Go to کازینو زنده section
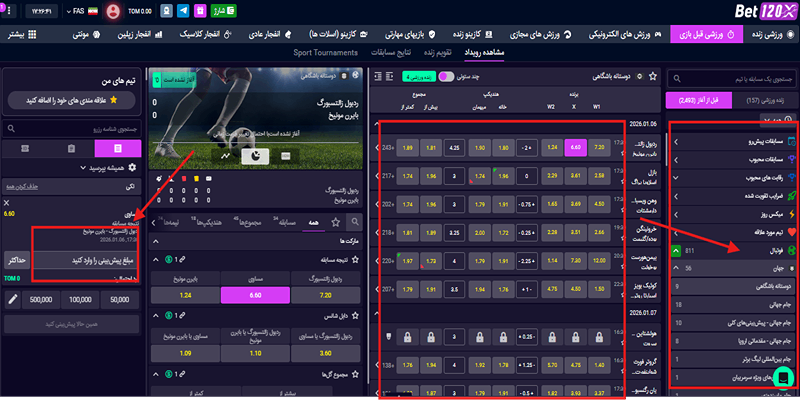Image resolution: width=800 pixels, height=400 pixels. point(472,35)
